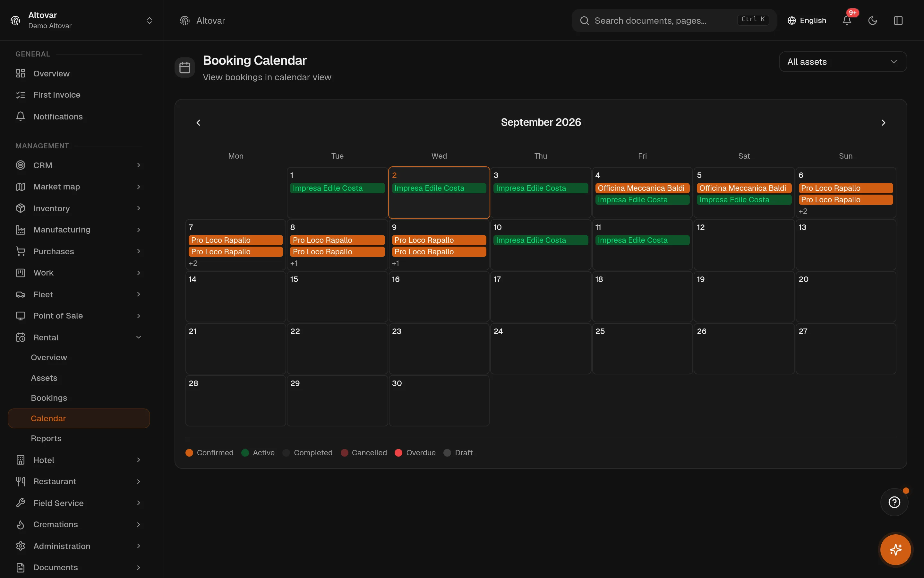Go to the previous month
Viewport: 924px width, 578px height.
tap(198, 122)
